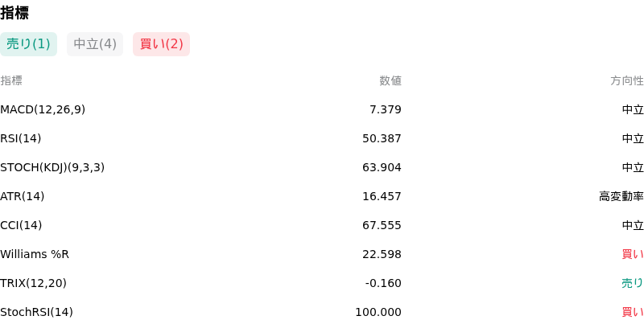Viewport: 644px width, 320px height.
Task: Click the ATR(14) indicator name
Action: click(23, 196)
